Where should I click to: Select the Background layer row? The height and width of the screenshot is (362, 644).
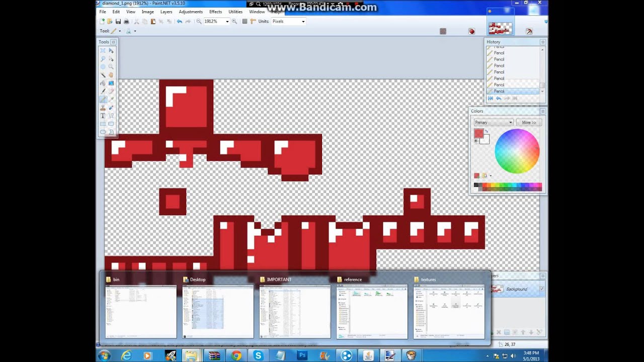(518, 289)
